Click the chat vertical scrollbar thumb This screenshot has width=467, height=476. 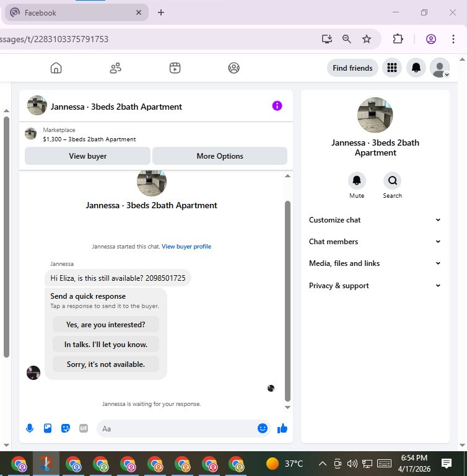click(287, 301)
